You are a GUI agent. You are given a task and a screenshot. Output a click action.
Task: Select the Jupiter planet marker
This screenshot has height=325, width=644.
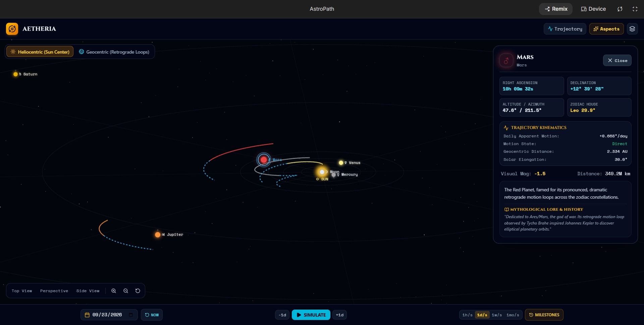coord(158,235)
